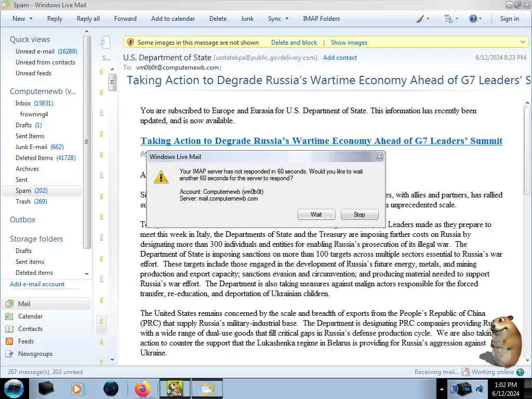This screenshot has width=532, height=399.
Task: Click the folder pane scroll-up arrow
Action: point(87,31)
